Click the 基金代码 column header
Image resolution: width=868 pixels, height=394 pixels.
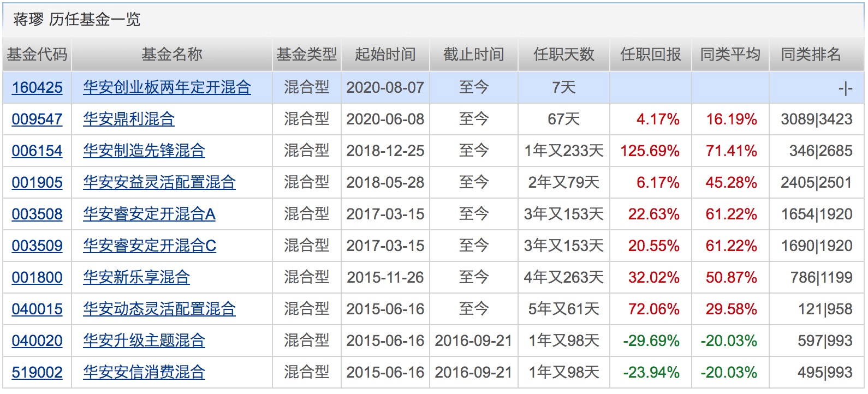pyautogui.click(x=37, y=55)
